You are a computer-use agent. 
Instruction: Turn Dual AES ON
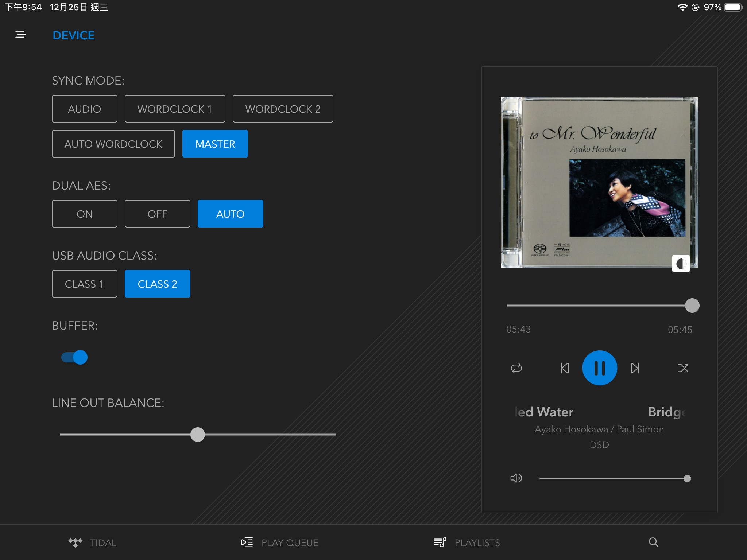[85, 214]
